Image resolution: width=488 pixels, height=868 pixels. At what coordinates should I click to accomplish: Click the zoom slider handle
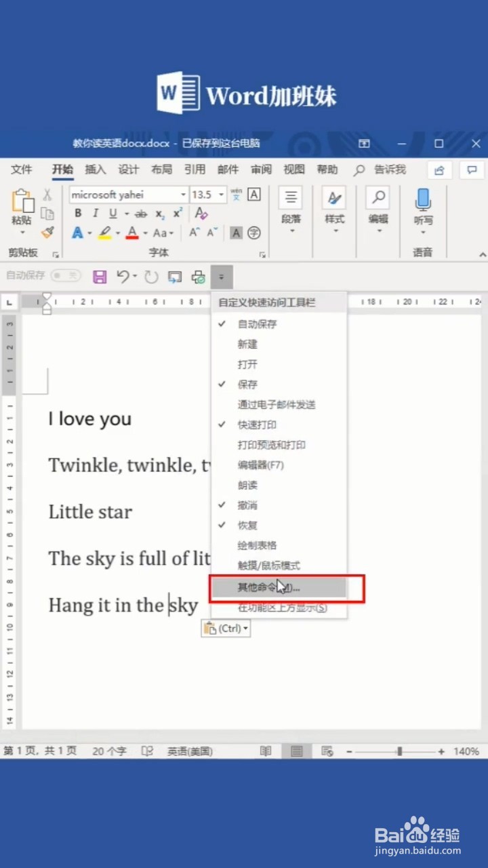(x=400, y=751)
